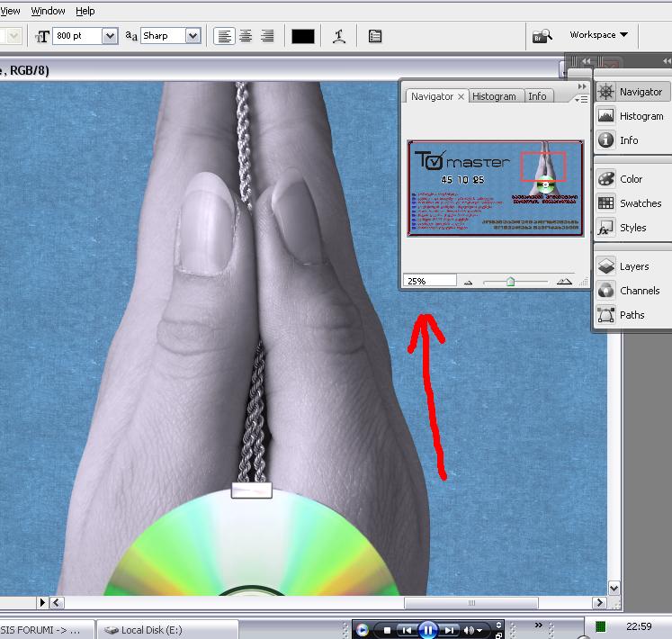Image resolution: width=672 pixels, height=639 pixels.
Task: Open the Window menu
Action: pos(48,11)
